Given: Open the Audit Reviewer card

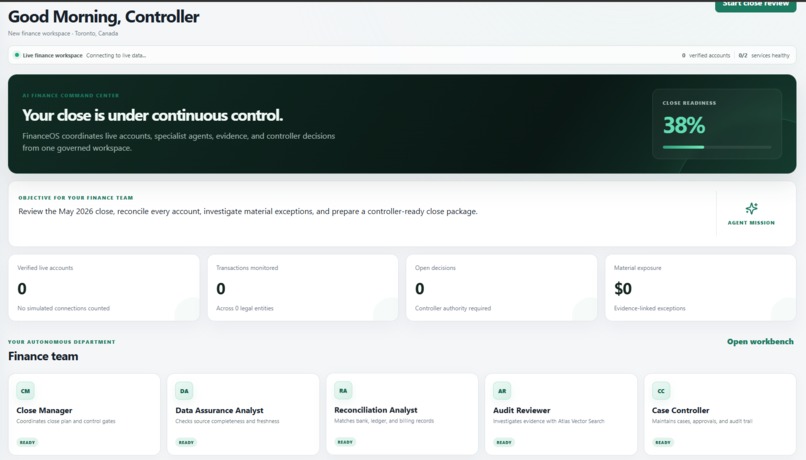Looking at the screenshot, I should pos(561,414).
